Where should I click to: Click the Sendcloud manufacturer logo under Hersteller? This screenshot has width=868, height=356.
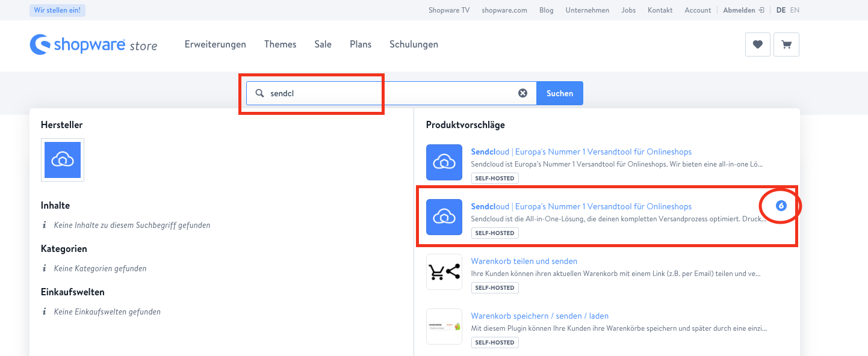point(63,160)
